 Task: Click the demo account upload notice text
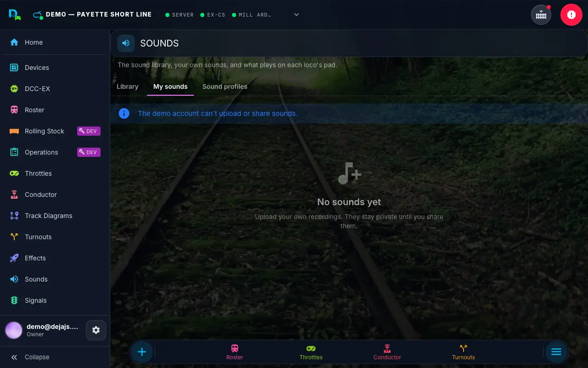coord(218,113)
